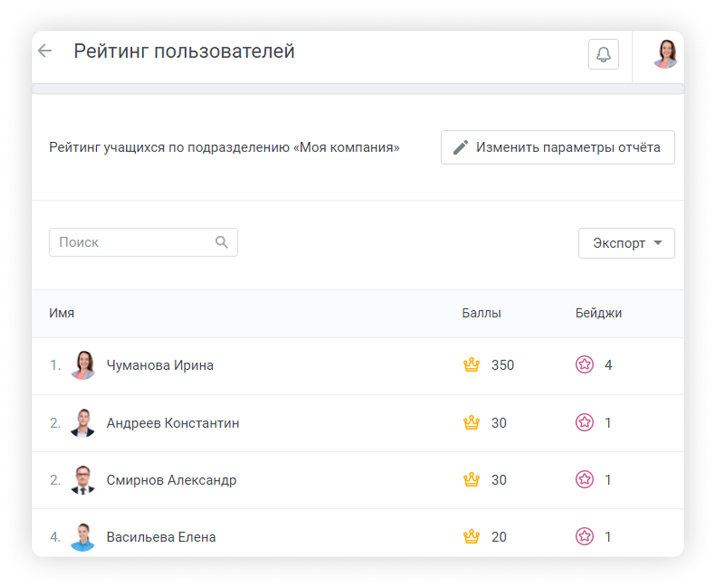Open Чуманова Ирина's profile name link
This screenshot has width=716, height=588.
pos(160,365)
